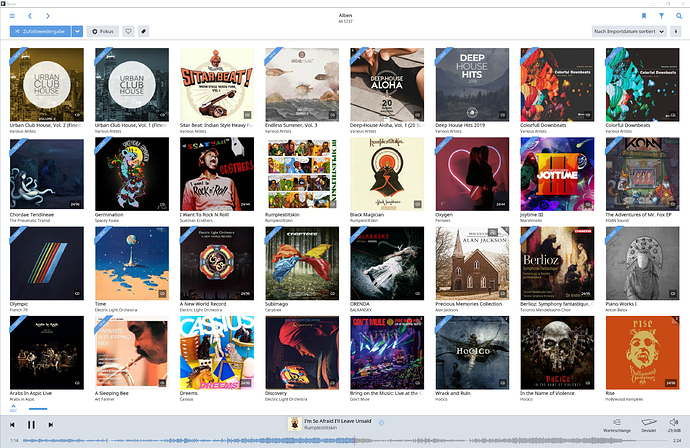Open the volume speaker control
This screenshot has height=448, width=690.
pyautogui.click(x=674, y=425)
